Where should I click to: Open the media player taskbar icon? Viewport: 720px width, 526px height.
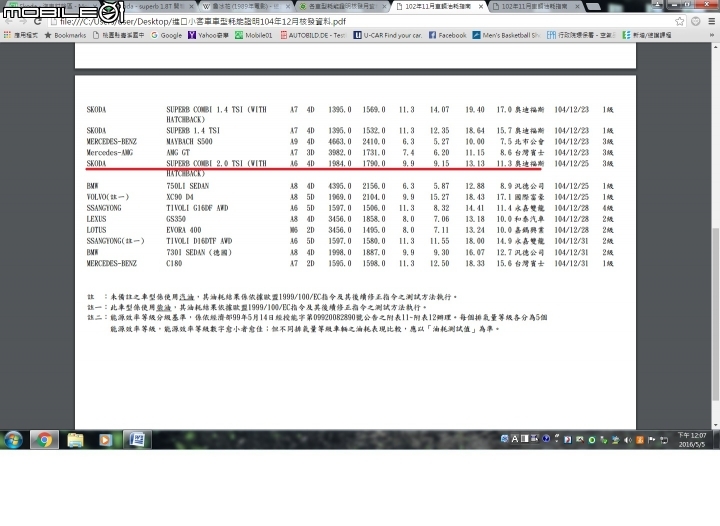pos(105,440)
